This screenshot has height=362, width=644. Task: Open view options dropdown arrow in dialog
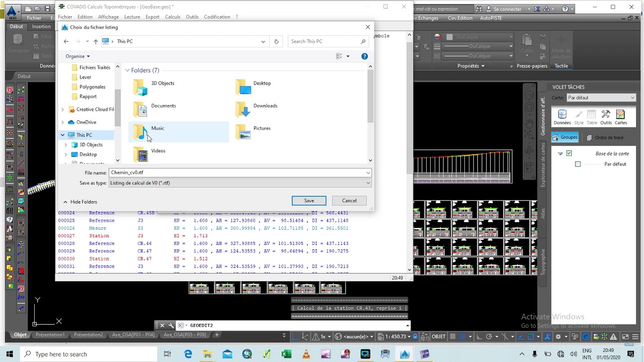[348, 56]
